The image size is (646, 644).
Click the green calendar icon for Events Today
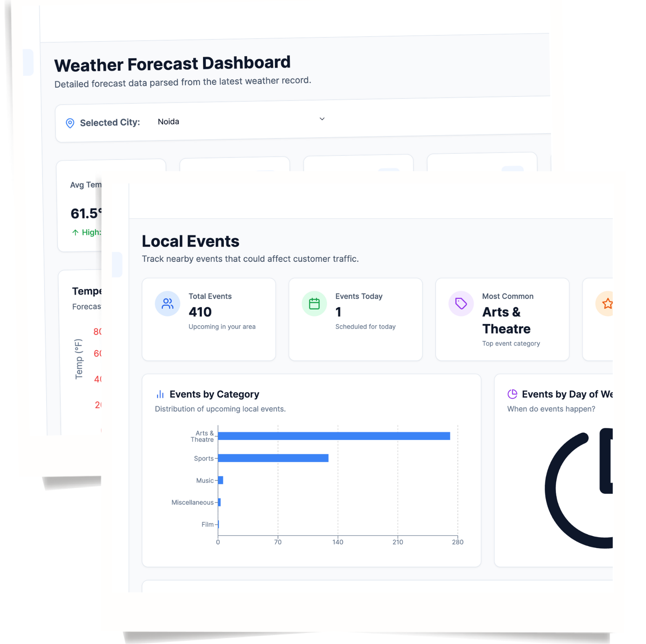[x=314, y=304]
